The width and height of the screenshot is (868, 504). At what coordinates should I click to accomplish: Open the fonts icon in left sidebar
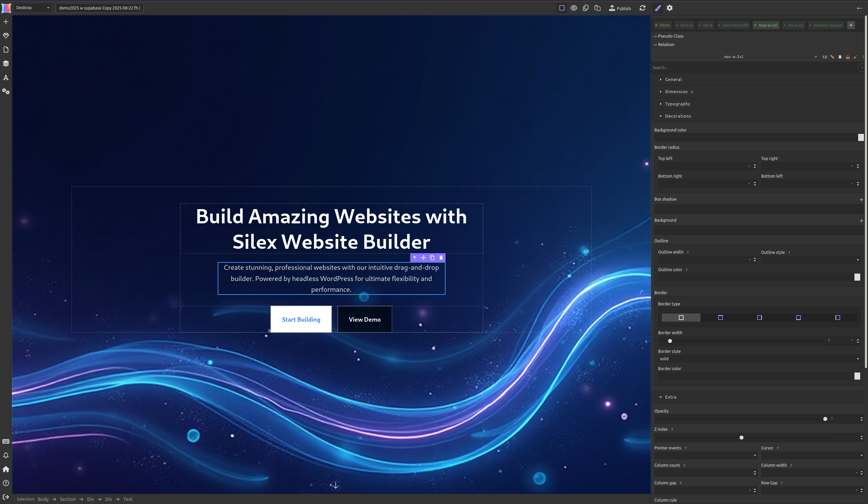point(6,78)
